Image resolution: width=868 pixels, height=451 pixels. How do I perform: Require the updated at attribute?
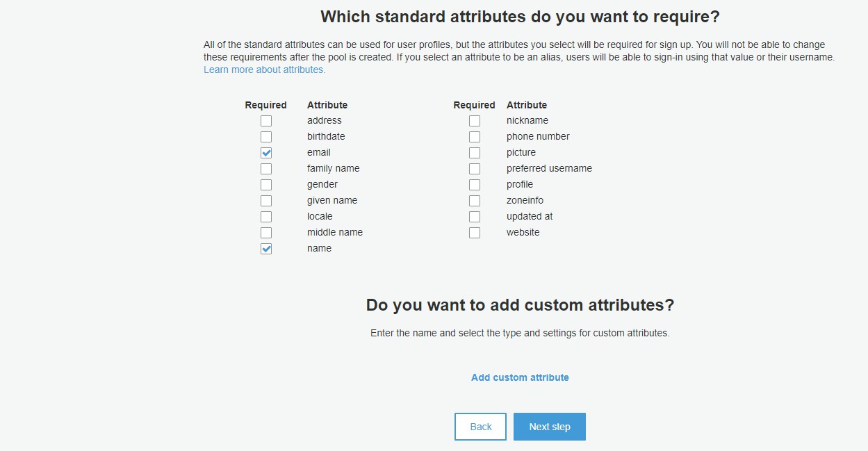[475, 217]
